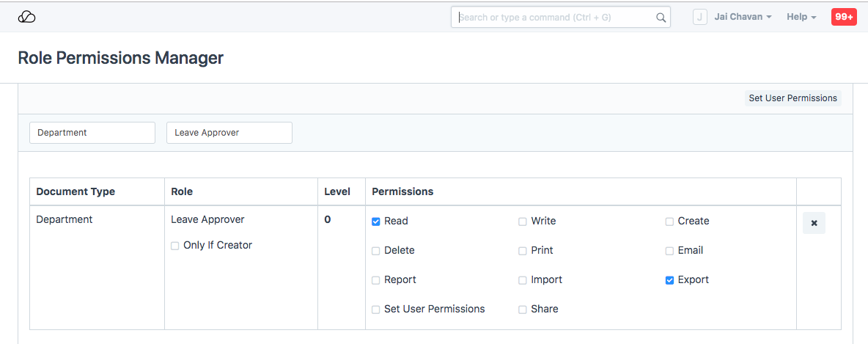
Task: Open the 99+ notifications badge
Action: pyautogui.click(x=844, y=17)
